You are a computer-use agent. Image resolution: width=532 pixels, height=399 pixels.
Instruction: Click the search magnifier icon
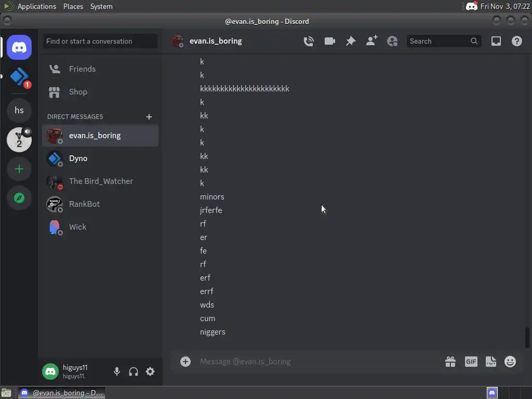tap(474, 41)
